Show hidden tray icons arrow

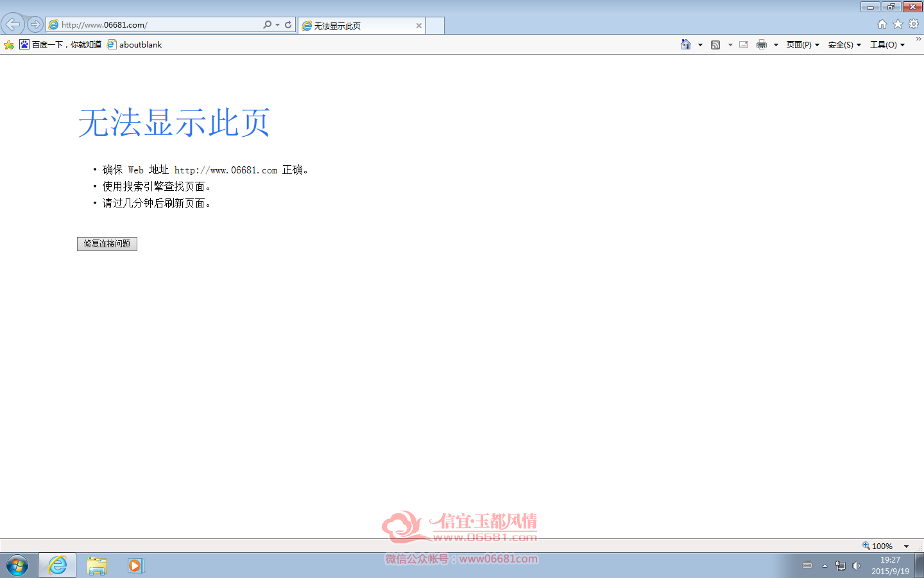pos(825,566)
